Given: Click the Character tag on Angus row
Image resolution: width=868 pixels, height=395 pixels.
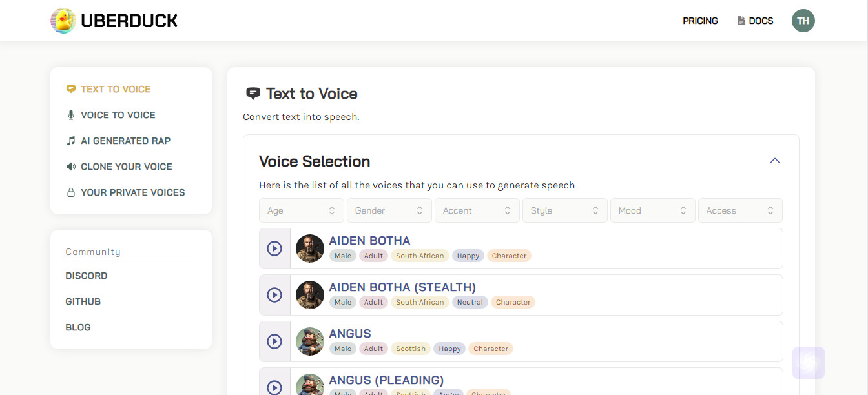Looking at the screenshot, I should pos(491,349).
